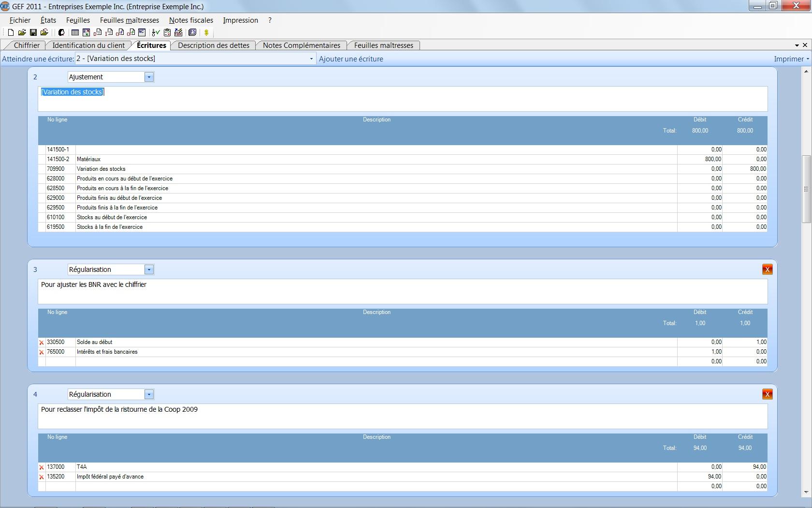Image resolution: width=812 pixels, height=508 pixels.
Task: Click the vertical scrollbar down arrow
Action: [x=806, y=493]
